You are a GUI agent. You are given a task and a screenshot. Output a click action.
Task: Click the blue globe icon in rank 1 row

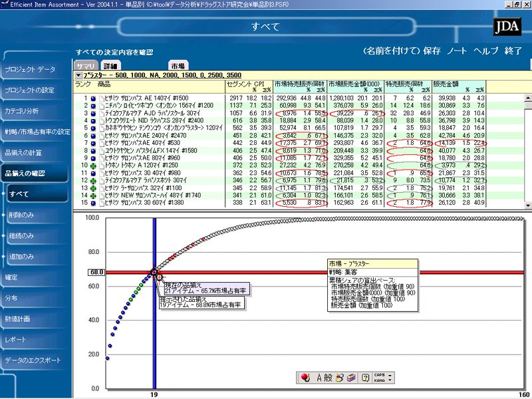tap(93, 98)
